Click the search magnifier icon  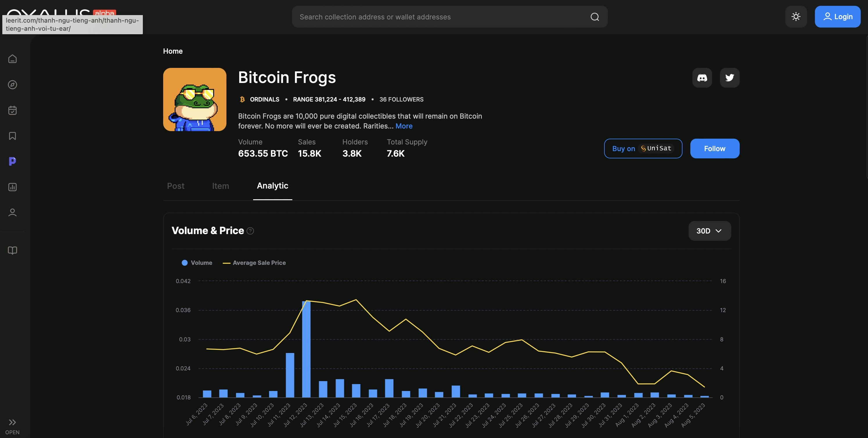coord(595,17)
